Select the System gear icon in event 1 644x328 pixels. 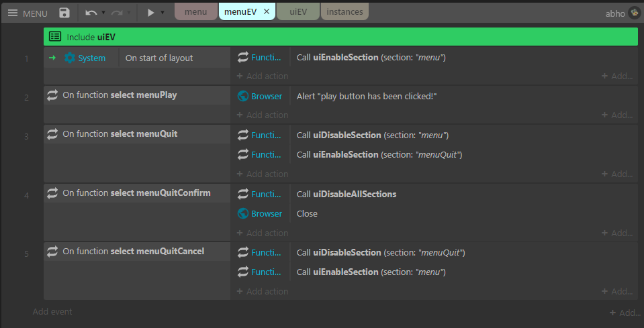[x=70, y=58]
